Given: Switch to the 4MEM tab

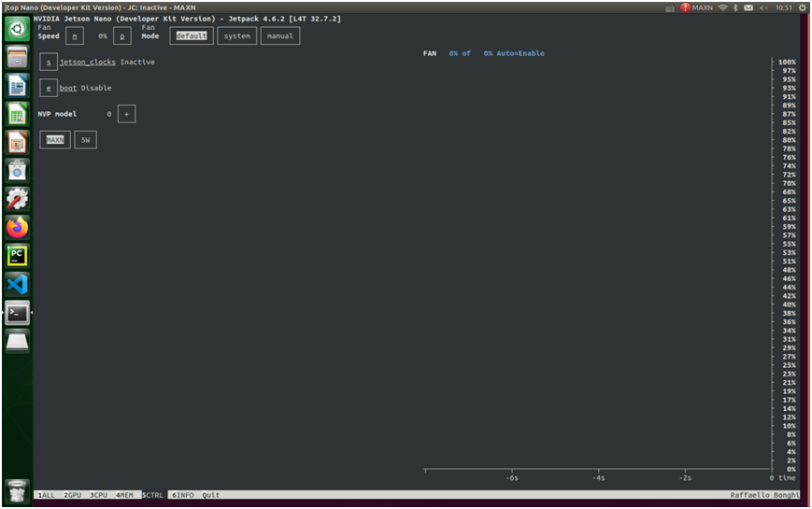Looking at the screenshot, I should 124,495.
